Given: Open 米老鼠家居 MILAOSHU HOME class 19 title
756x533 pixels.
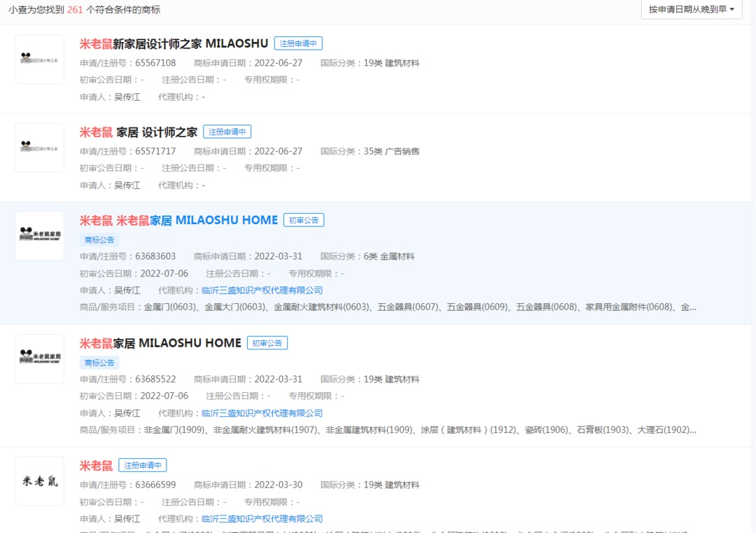Looking at the screenshot, I should tap(160, 343).
